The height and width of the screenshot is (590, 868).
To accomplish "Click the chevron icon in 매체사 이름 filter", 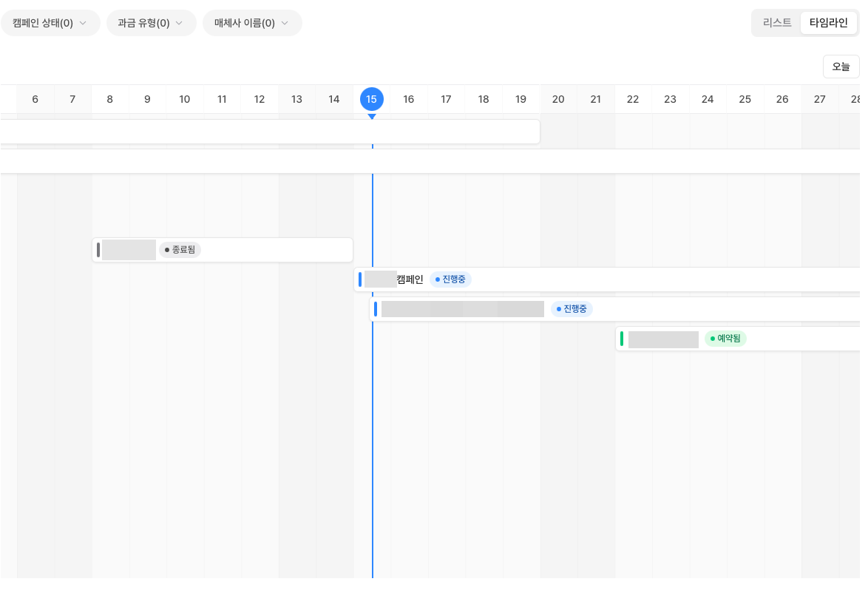I will pos(285,23).
